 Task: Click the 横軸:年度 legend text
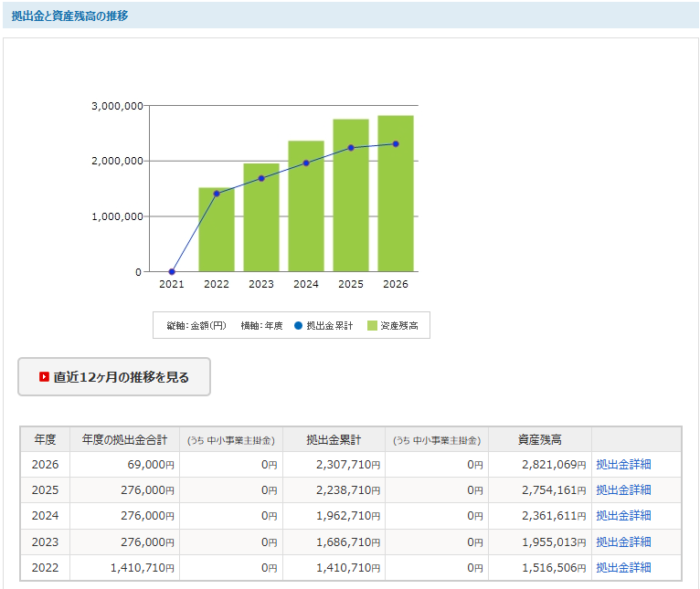(x=261, y=326)
